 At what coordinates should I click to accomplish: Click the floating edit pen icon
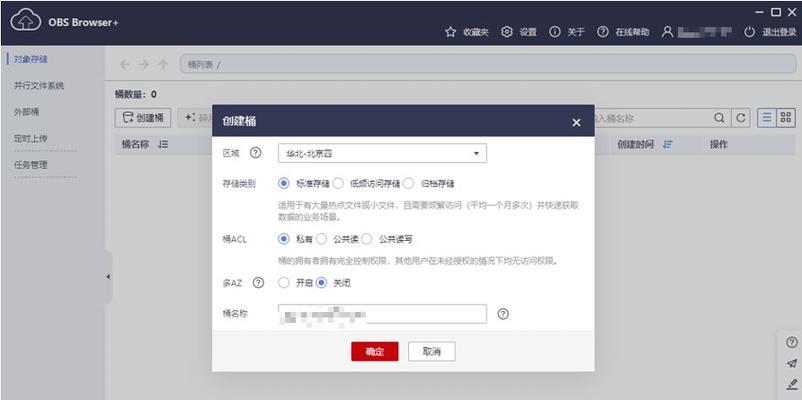tap(792, 384)
